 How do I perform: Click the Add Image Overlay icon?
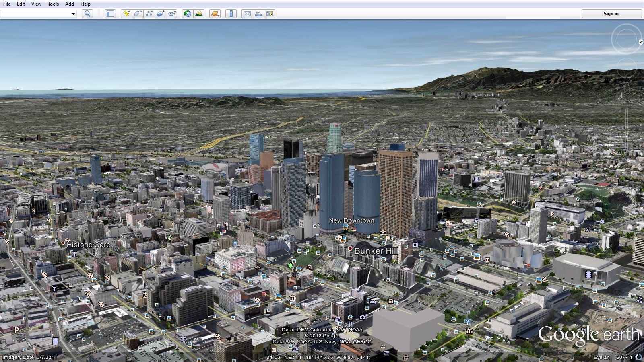click(x=160, y=14)
